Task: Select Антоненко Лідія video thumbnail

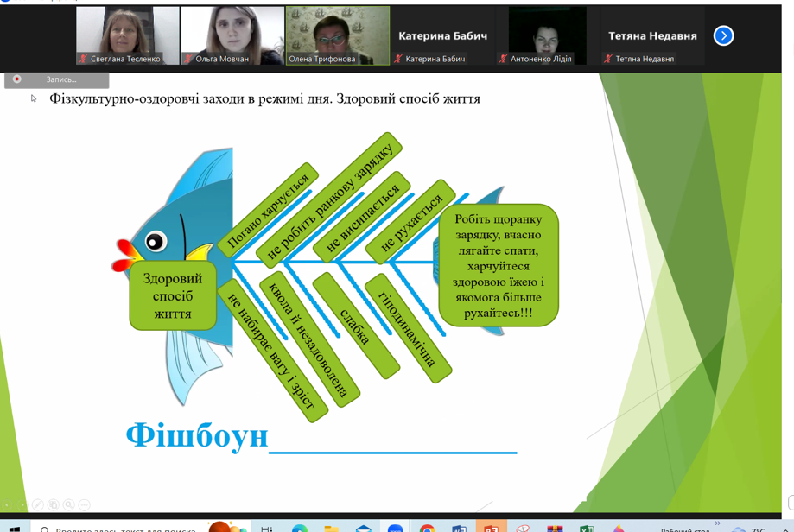Action: coord(547,36)
